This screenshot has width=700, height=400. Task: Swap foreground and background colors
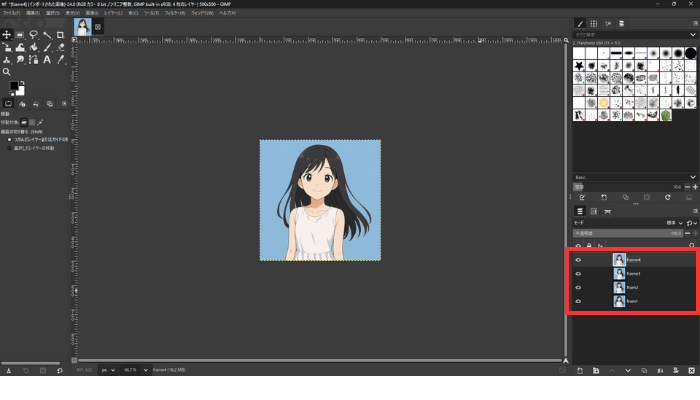point(22,83)
